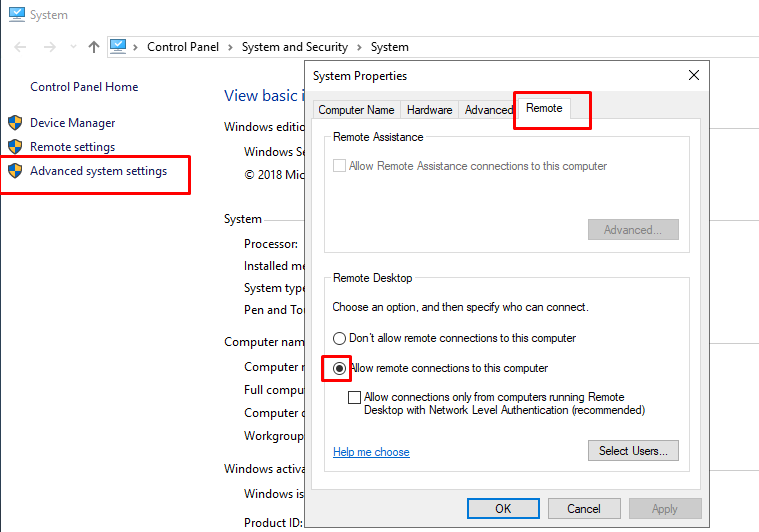Enable Network Level Authentication checkbox
Image resolution: width=759 pixels, height=532 pixels.
(x=354, y=397)
